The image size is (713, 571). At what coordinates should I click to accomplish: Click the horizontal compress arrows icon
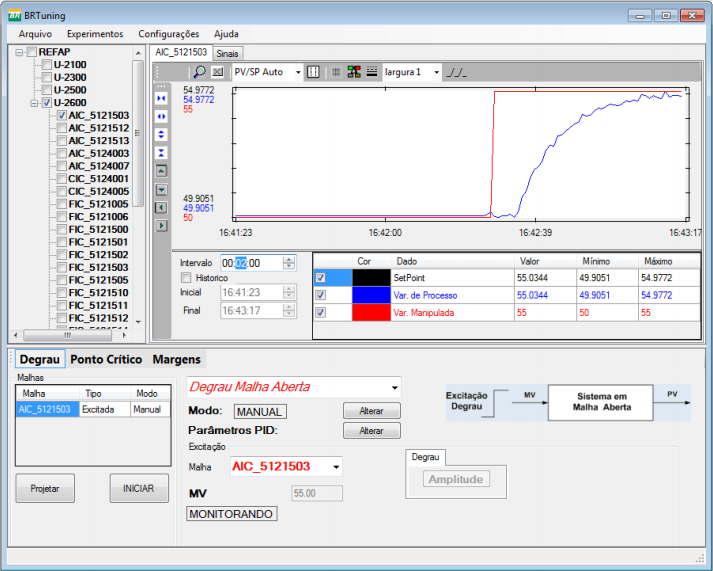pos(162,98)
